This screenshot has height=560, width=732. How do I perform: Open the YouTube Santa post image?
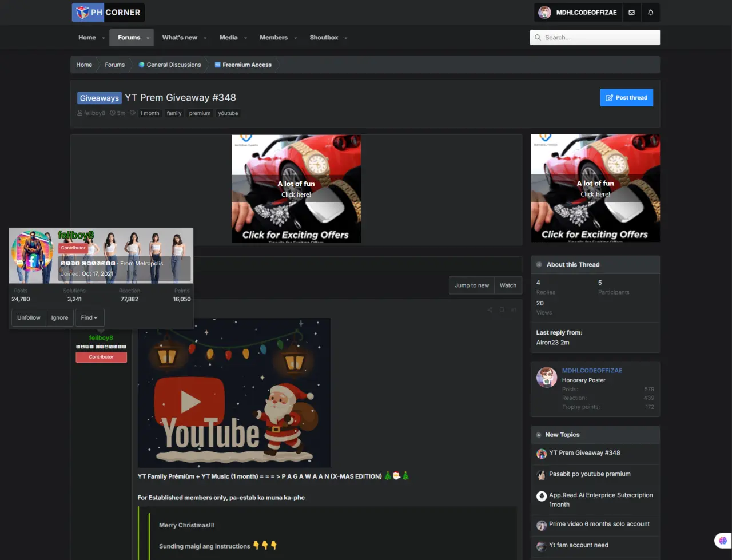click(x=234, y=393)
